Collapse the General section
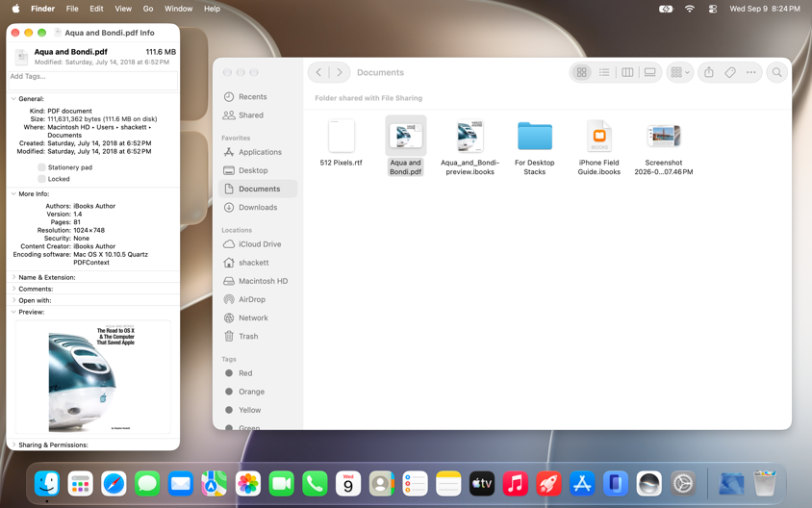The image size is (812, 508). 13,98
